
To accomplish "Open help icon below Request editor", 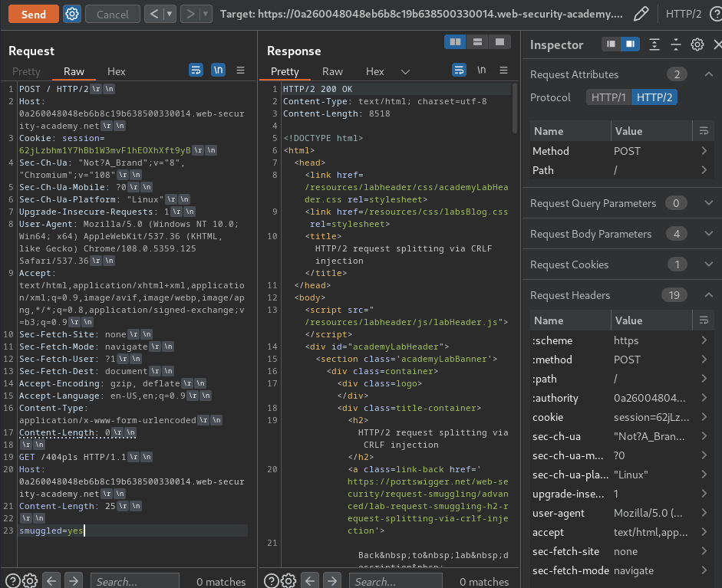I will [13, 581].
